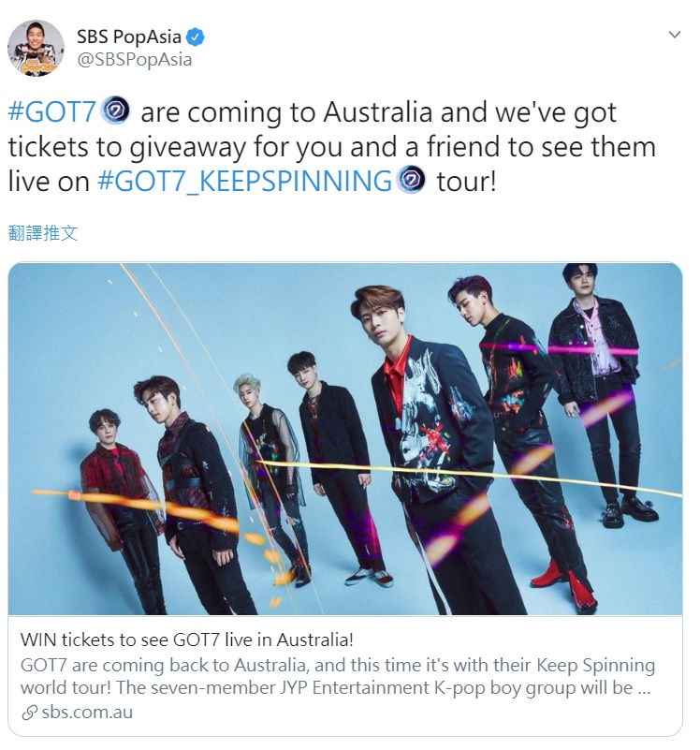Open the SBS PopAsia profile avatar
Viewport: 700px width, 750px height.
click(36, 48)
